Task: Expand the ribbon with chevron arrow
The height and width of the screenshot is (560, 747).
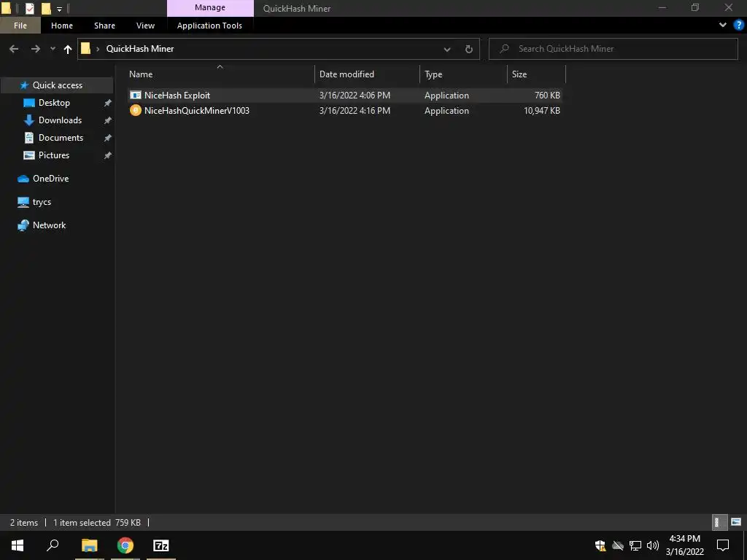Action: (723, 26)
